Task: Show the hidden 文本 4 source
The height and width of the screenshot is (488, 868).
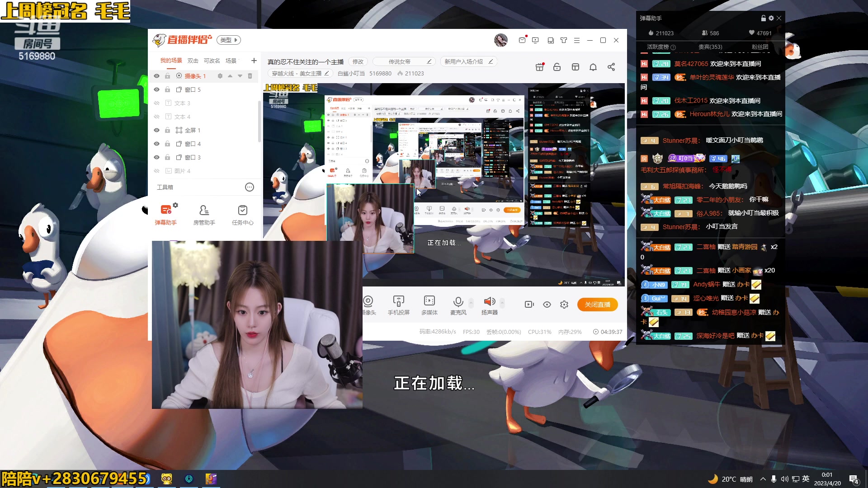Action: (156, 117)
